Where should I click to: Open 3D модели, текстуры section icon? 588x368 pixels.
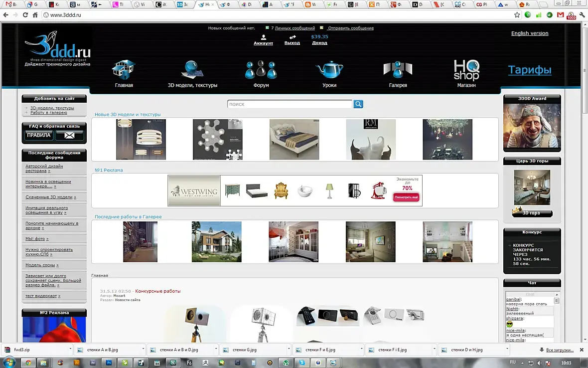click(x=192, y=70)
